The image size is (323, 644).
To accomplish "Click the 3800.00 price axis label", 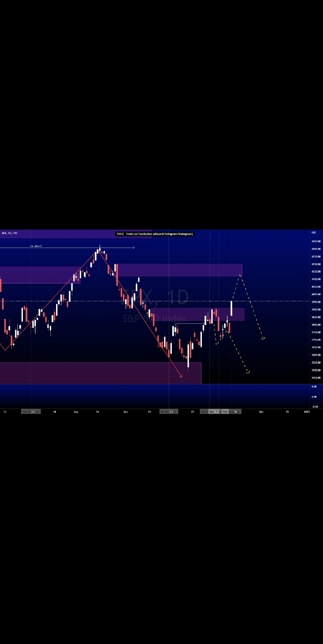I will (316, 325).
